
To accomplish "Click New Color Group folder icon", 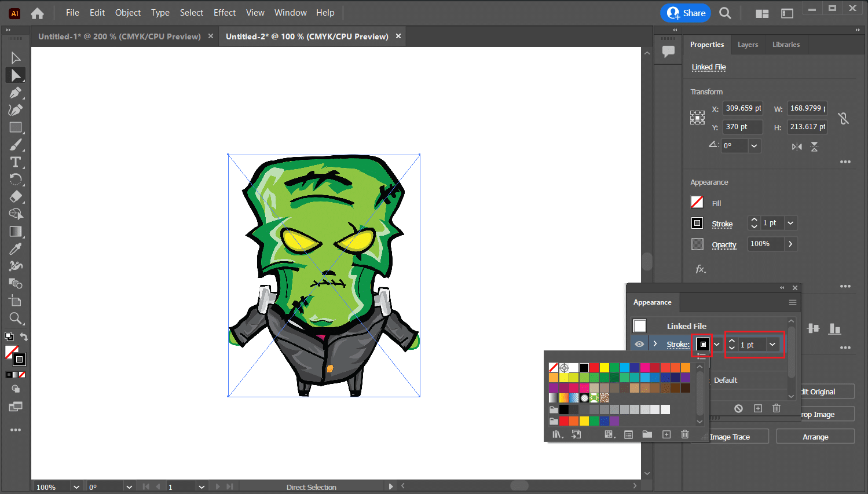I will tap(647, 434).
